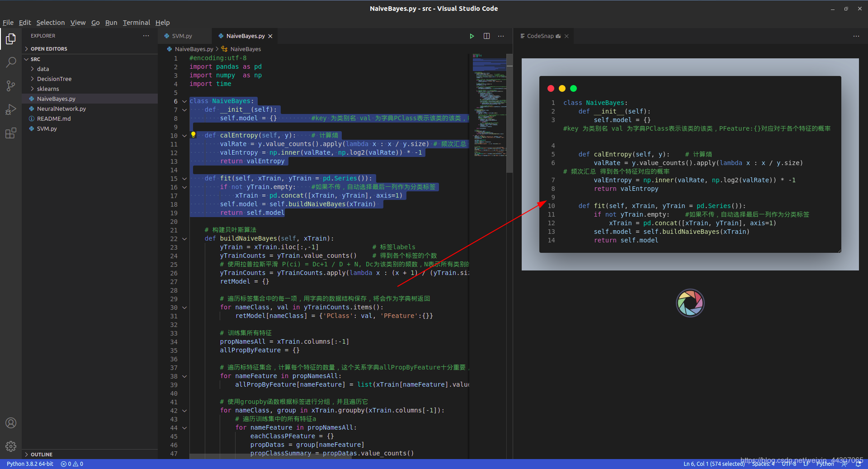The image size is (868, 469).
Task: Click yellow dot in CodeSnap window preview
Action: tap(562, 89)
